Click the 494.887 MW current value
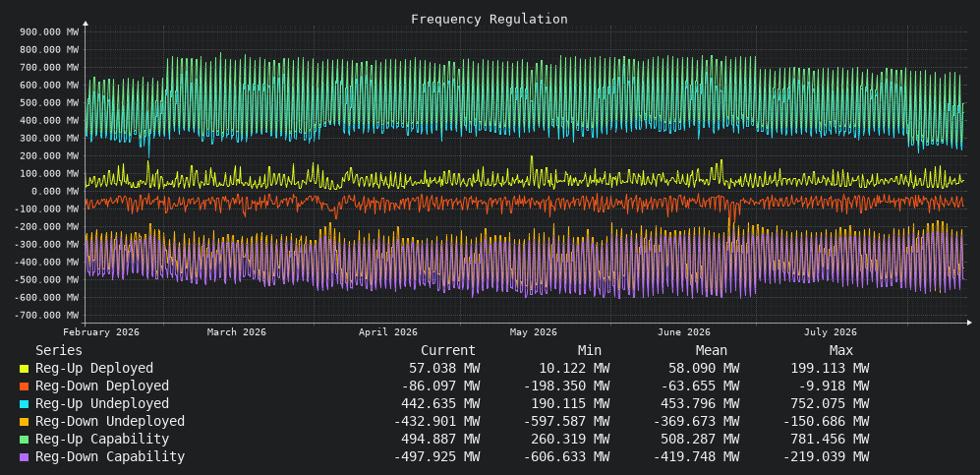The height and width of the screenshot is (475, 980). [440, 439]
